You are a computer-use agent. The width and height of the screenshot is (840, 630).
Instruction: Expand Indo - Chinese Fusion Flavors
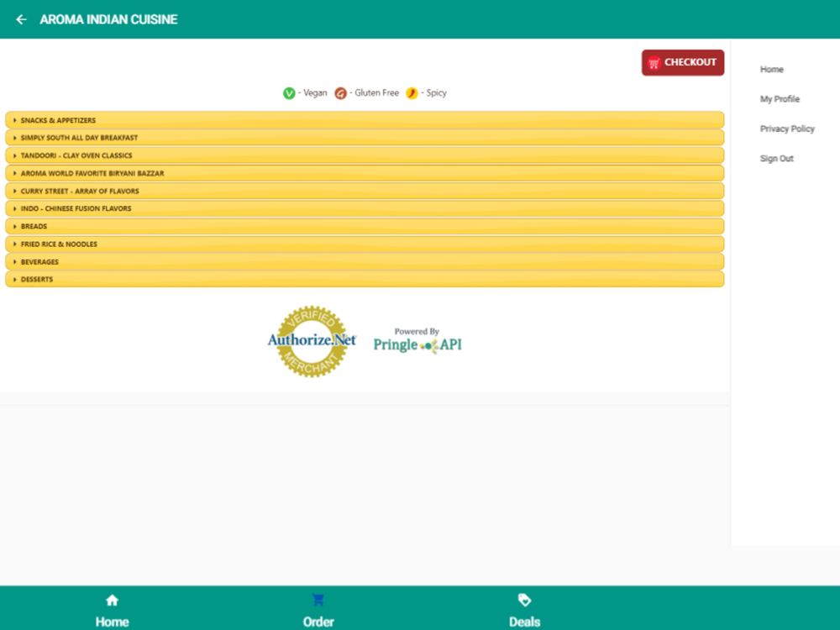(365, 208)
